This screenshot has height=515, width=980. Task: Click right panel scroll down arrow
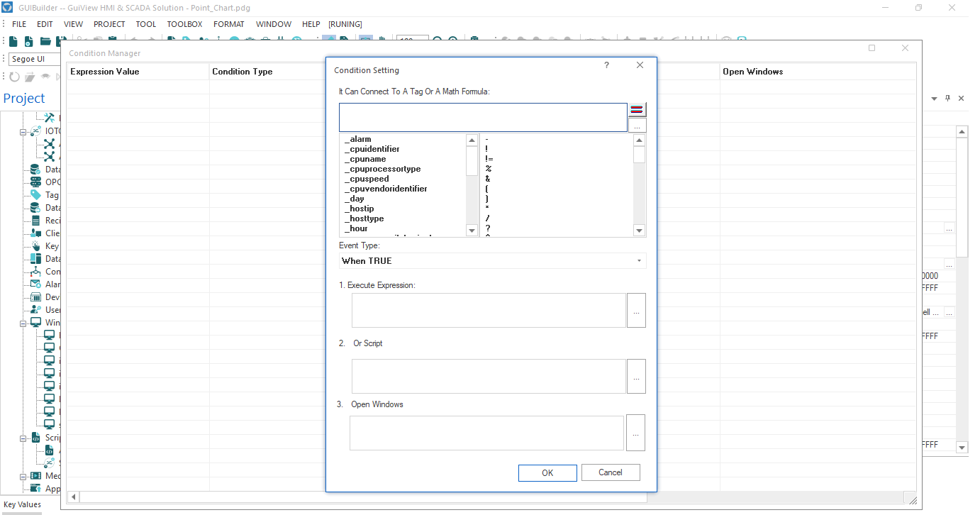click(x=962, y=447)
